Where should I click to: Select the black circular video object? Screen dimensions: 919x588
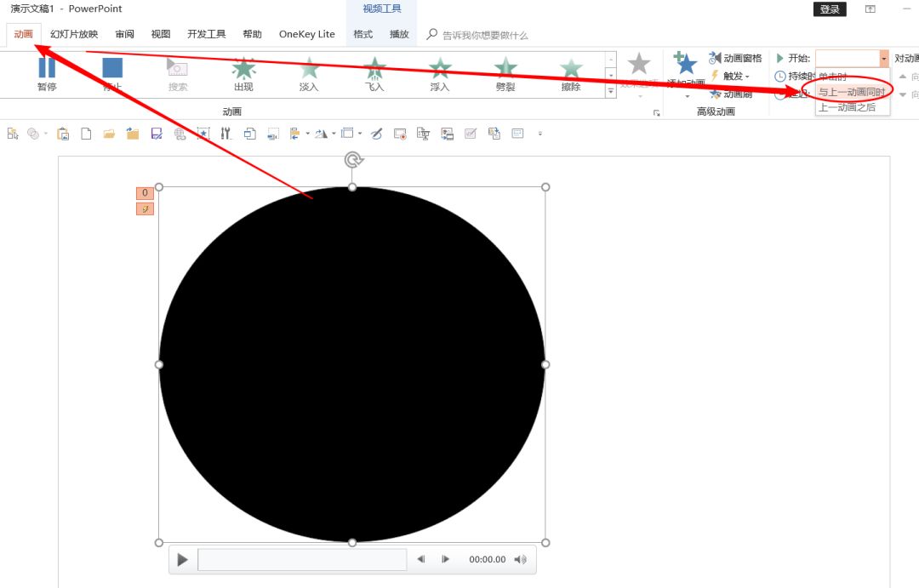point(352,365)
